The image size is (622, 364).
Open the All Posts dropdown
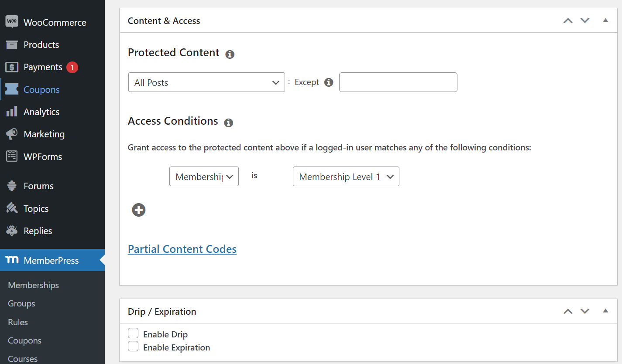pyautogui.click(x=206, y=82)
